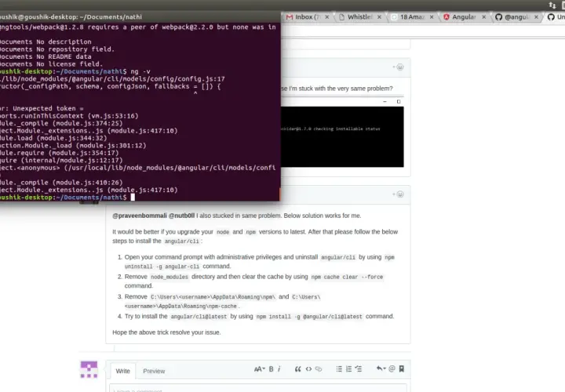
Task: Switch to the Write tab
Action: point(122,371)
